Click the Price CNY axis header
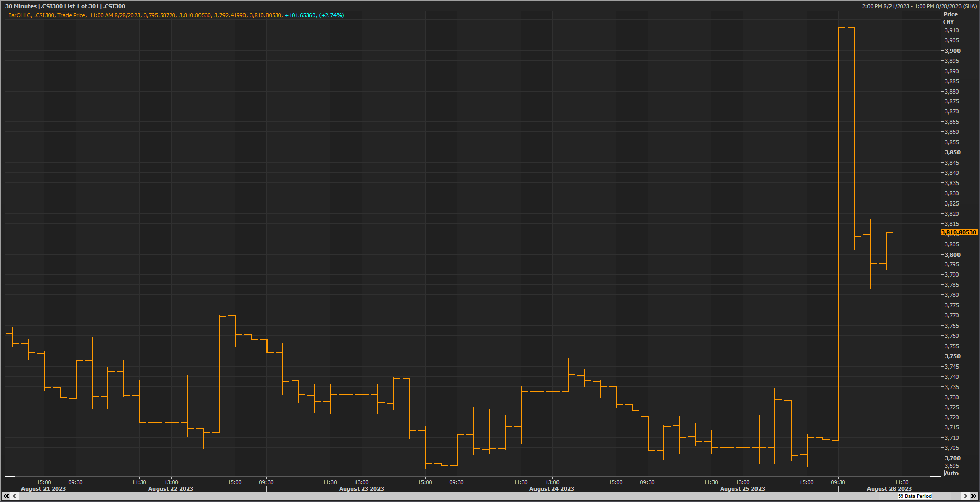980x502 pixels. pos(950,18)
